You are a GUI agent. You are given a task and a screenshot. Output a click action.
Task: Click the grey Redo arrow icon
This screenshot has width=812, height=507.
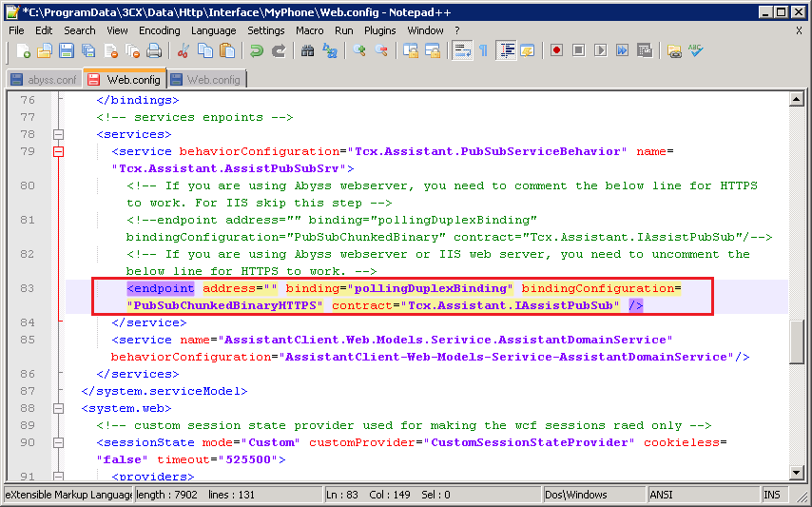click(x=279, y=50)
